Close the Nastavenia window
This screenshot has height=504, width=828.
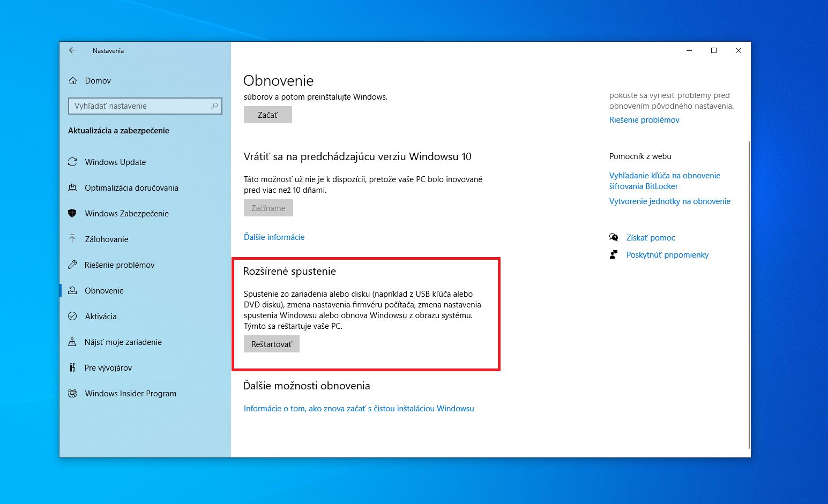point(739,50)
